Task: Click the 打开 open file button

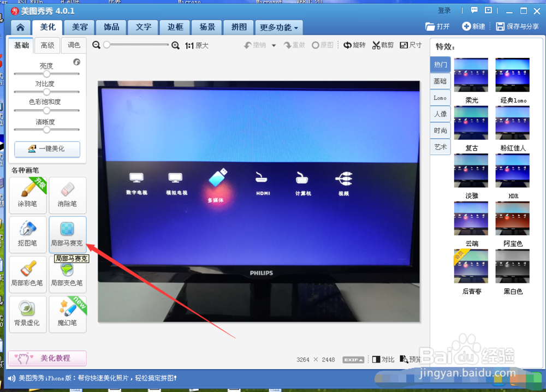Action: coord(437,26)
